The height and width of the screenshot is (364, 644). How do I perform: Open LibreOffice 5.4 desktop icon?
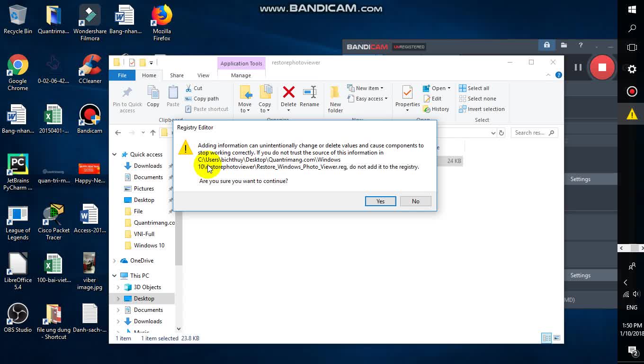[x=18, y=272]
